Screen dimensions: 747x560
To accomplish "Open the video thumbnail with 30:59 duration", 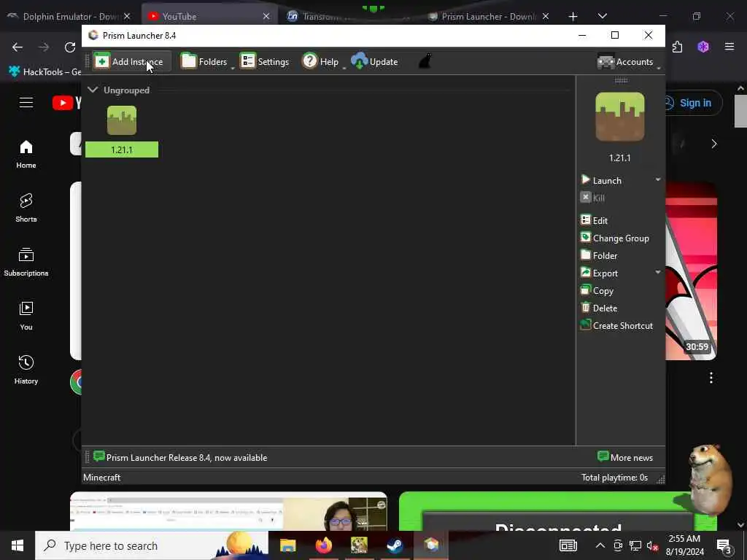I will pos(691,271).
